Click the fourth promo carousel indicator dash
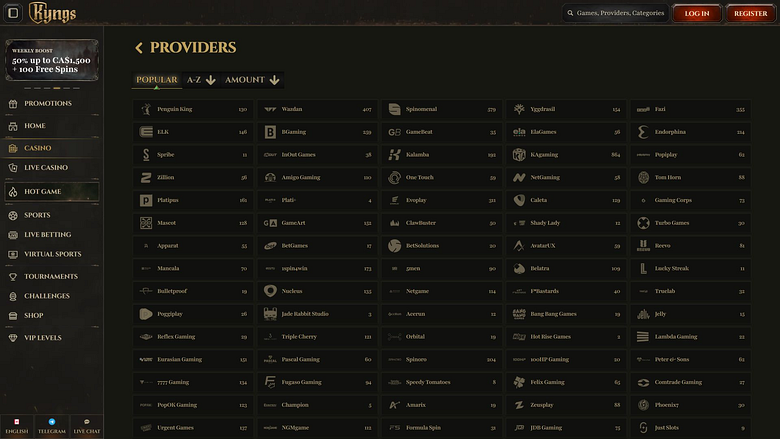The height and width of the screenshot is (439, 780). coord(57,88)
